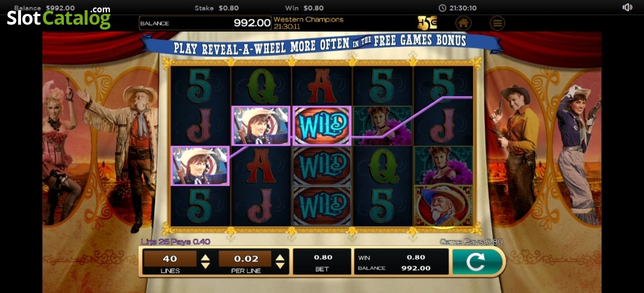Open the home icon in top bar
This screenshot has height=293, width=644.
tap(463, 23)
